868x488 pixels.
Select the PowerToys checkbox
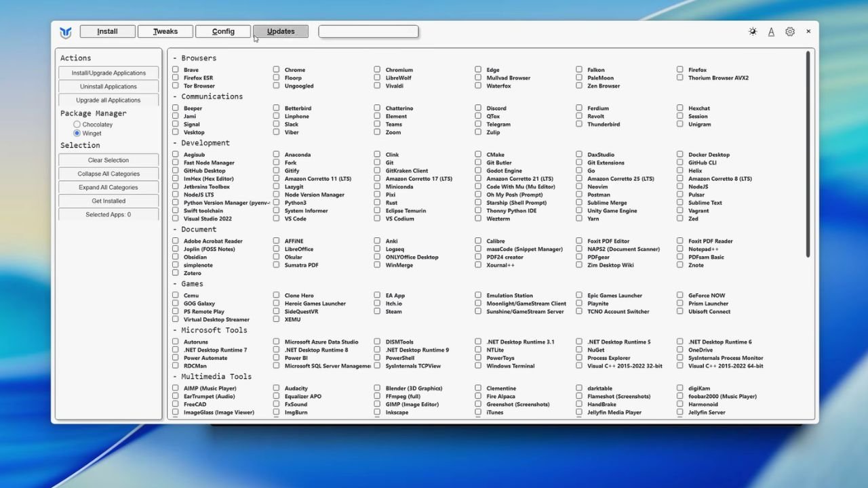pyautogui.click(x=478, y=358)
